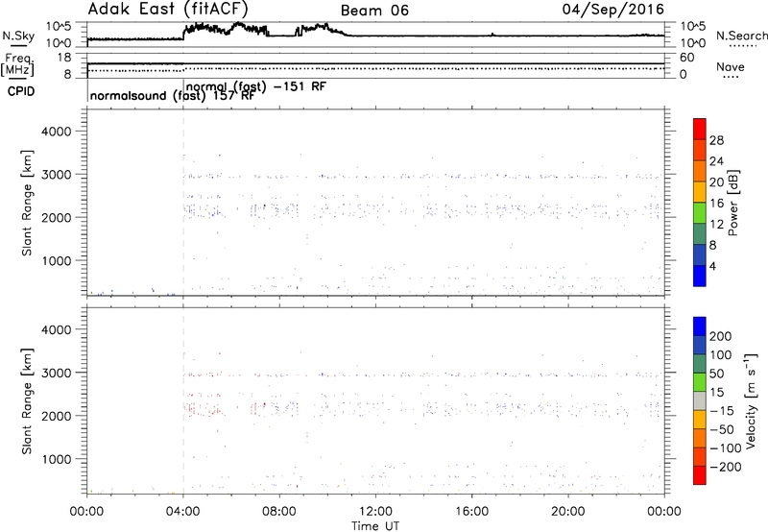Click '1000' on the velocity panel range axis
Screen dimensions: 768x532
click(56, 459)
